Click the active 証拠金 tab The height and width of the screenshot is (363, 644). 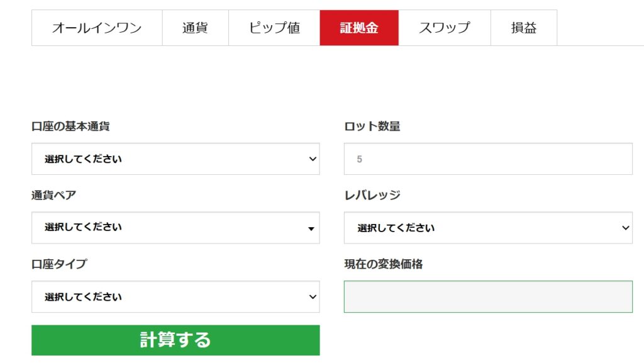click(x=359, y=28)
